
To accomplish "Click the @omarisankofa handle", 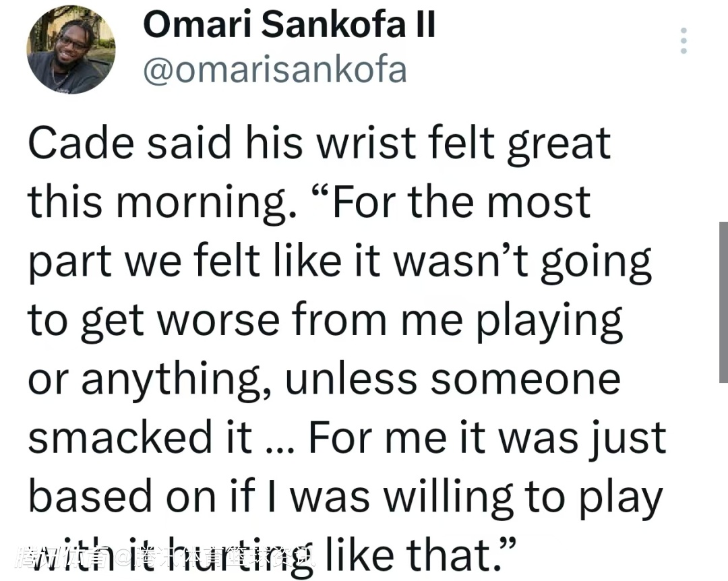I will coord(275,69).
